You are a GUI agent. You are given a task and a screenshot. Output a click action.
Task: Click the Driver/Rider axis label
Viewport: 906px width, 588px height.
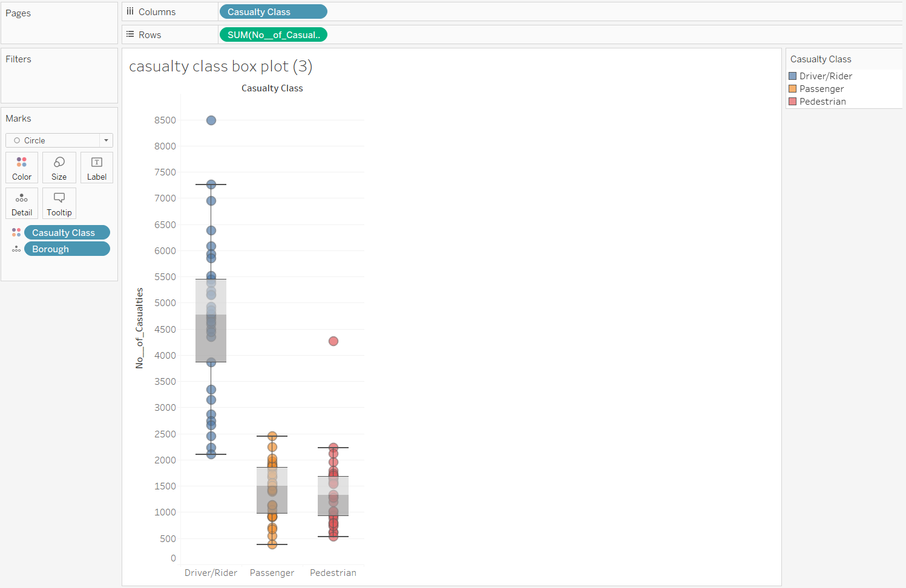click(211, 572)
